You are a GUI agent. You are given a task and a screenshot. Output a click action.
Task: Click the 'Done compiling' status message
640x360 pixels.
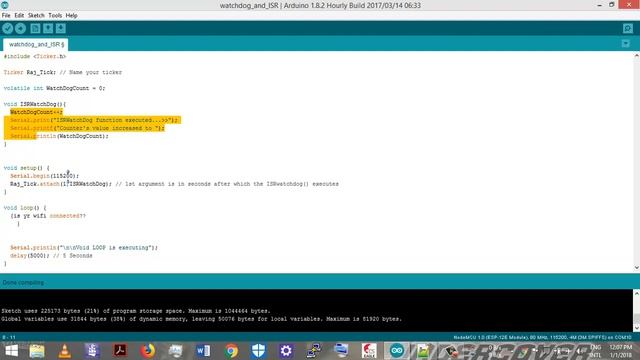[x=23, y=282]
